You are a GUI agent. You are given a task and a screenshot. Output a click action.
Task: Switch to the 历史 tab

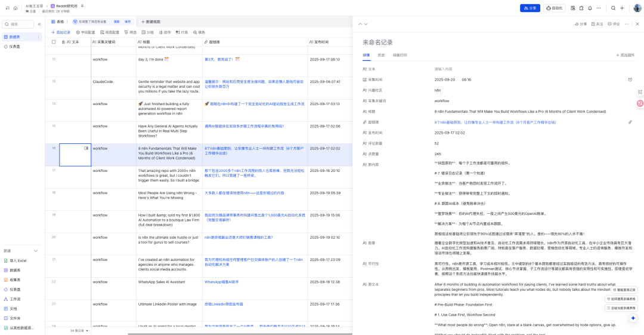tap(381, 55)
